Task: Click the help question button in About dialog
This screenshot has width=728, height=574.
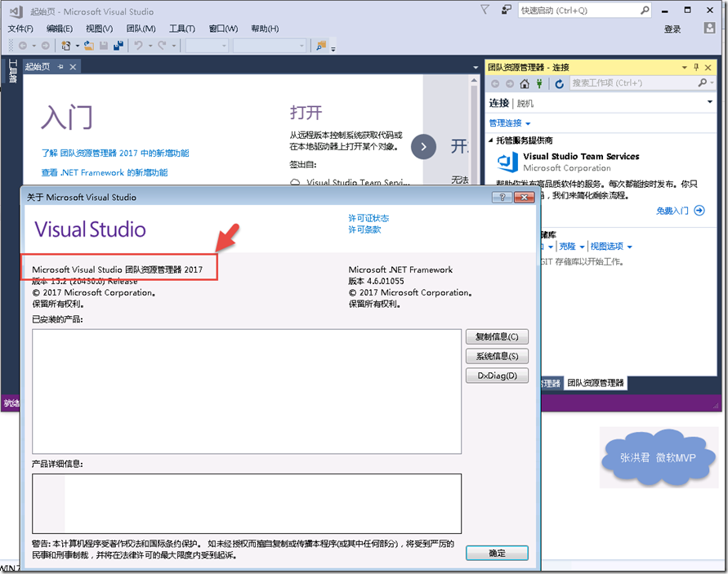Action: pos(502,198)
